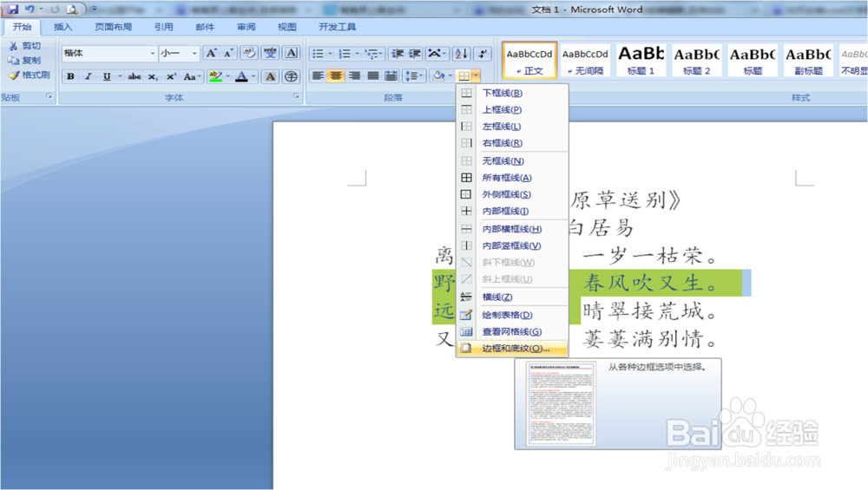Click the align left icon
This screenshot has width=868, height=490.
318,75
